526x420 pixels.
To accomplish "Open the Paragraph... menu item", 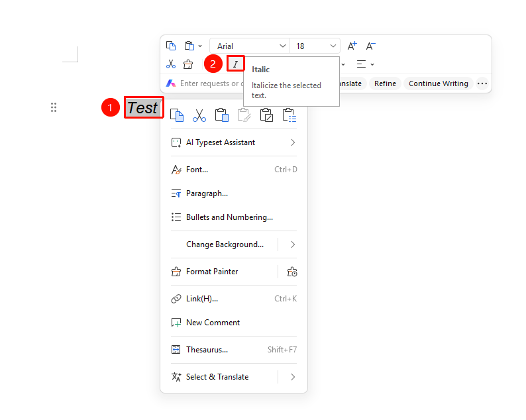I will point(234,193).
